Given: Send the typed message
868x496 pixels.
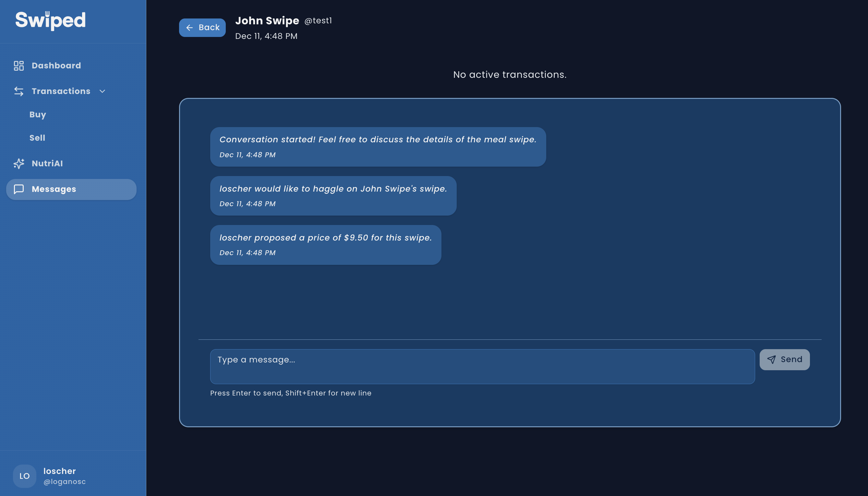Looking at the screenshot, I should (x=785, y=360).
